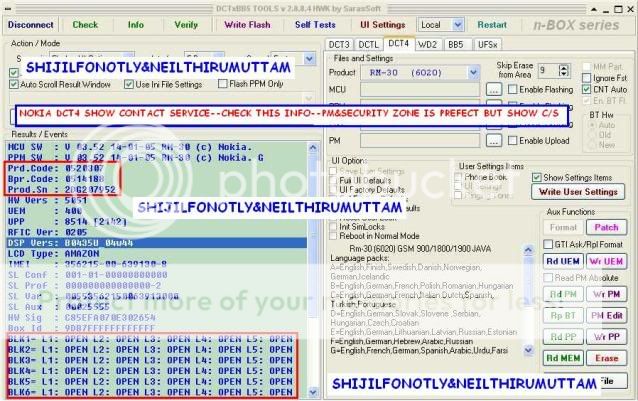Browse for MCU file with ... button
Viewport: 638px width, 401px height.
tap(494, 89)
